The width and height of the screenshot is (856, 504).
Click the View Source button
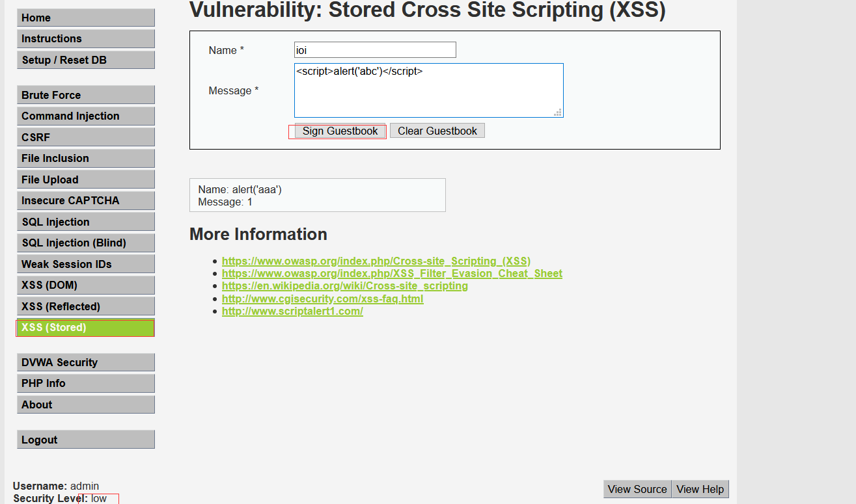[637, 489]
